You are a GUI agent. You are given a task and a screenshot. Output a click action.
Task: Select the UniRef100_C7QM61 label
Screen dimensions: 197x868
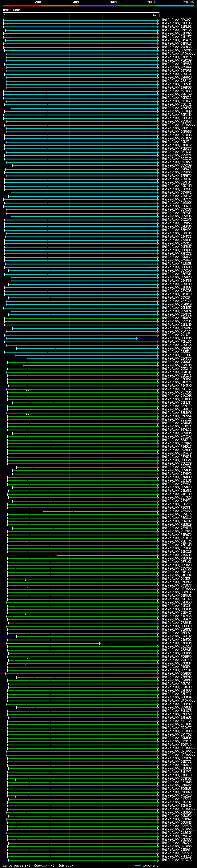[177, 379]
